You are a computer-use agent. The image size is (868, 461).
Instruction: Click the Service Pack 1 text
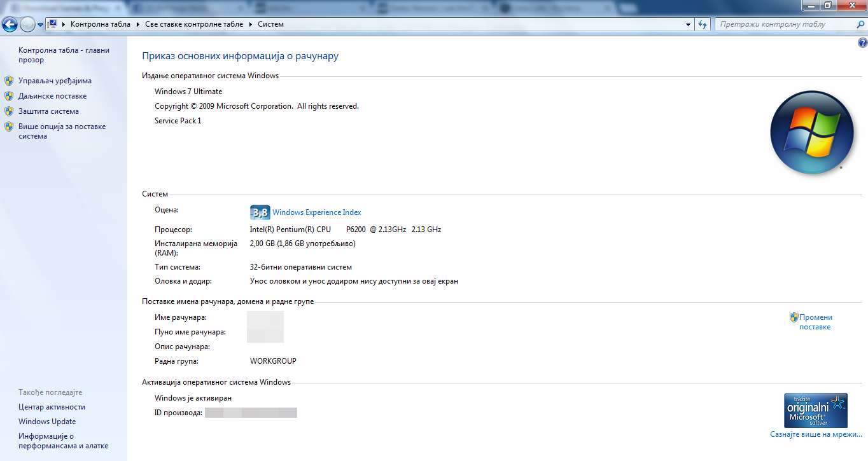coord(178,121)
